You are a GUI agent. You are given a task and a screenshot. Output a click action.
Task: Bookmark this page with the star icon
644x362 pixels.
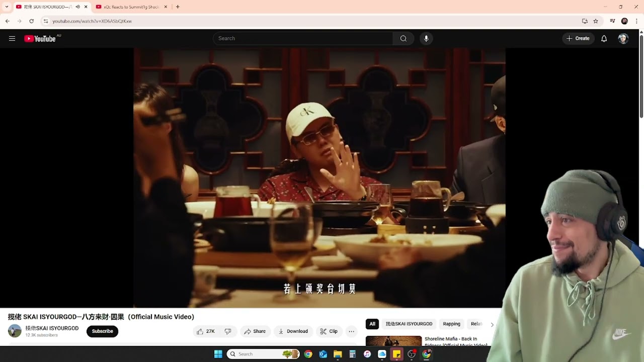596,21
